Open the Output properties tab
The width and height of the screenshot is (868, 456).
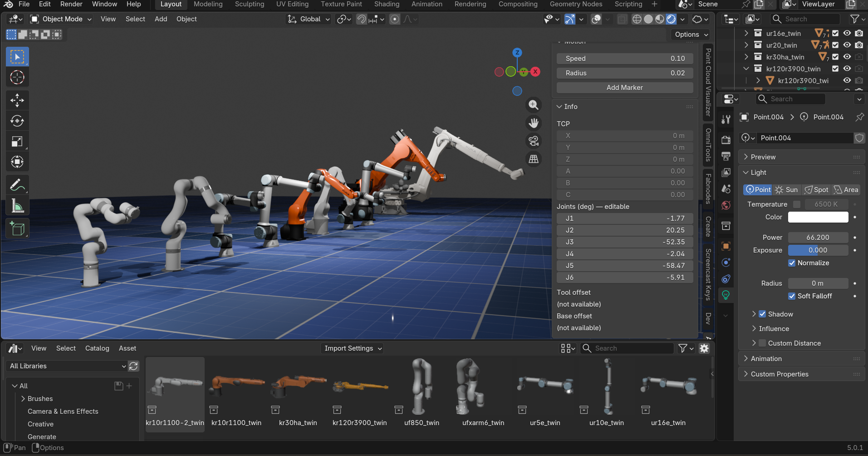tap(726, 156)
